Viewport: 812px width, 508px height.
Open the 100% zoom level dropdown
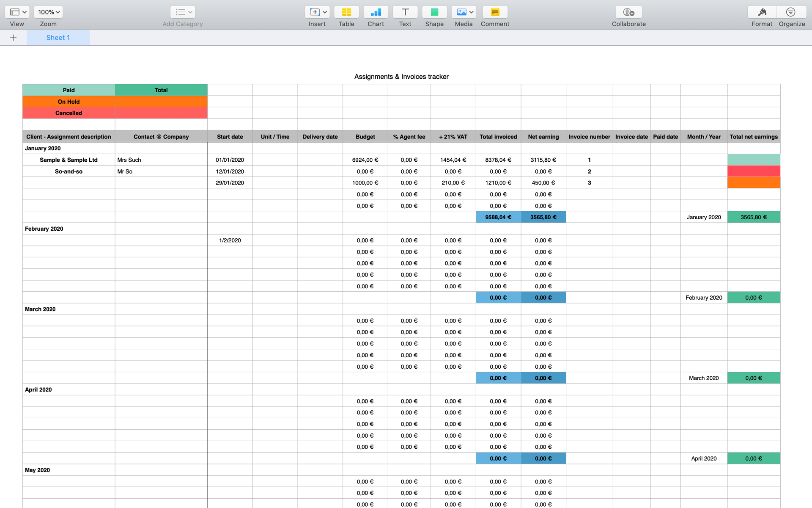pyautogui.click(x=48, y=12)
